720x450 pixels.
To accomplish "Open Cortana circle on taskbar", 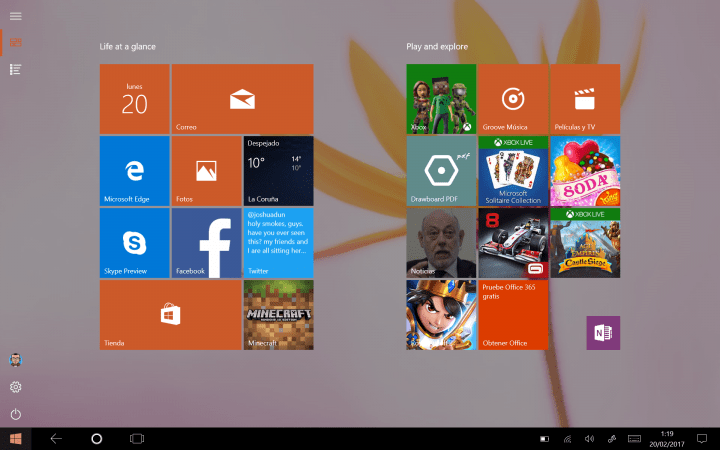I will (x=96, y=439).
